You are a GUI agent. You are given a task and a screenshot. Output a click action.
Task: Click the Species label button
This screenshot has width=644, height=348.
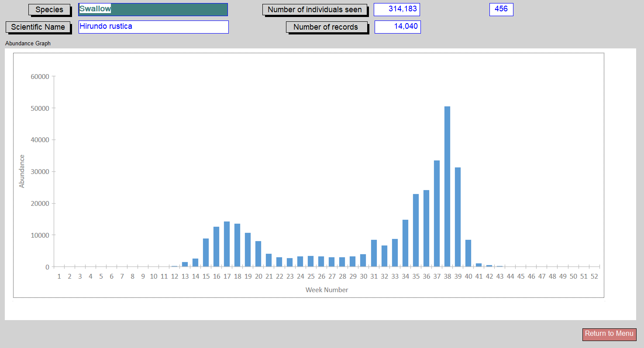(49, 10)
